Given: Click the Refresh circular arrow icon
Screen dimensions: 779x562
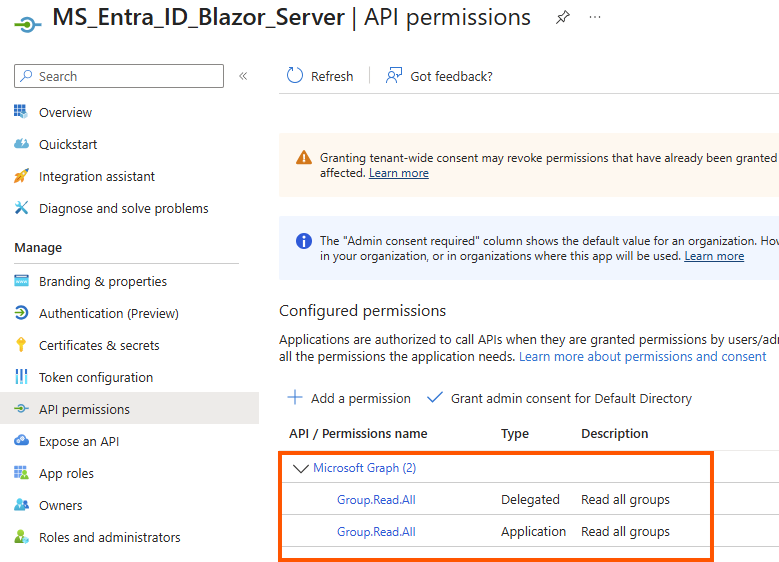Looking at the screenshot, I should click(295, 76).
